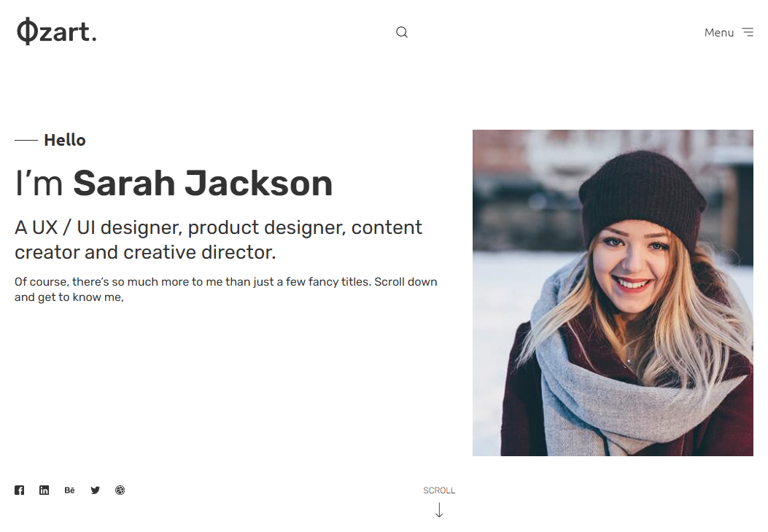Open the search magnifier icon
The height and width of the screenshot is (532, 768).
coord(402,32)
